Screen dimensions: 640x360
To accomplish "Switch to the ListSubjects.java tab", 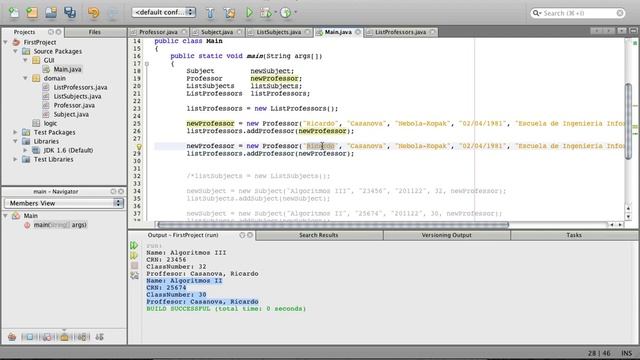I will click(x=279, y=32).
